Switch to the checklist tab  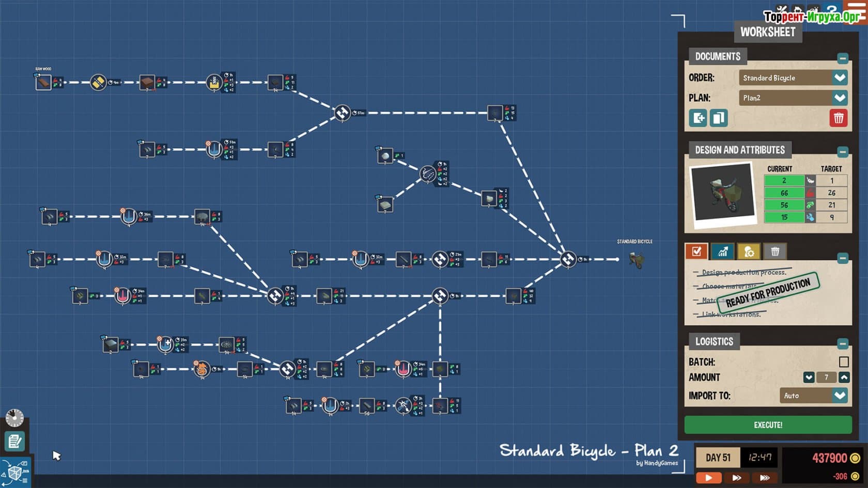(696, 251)
